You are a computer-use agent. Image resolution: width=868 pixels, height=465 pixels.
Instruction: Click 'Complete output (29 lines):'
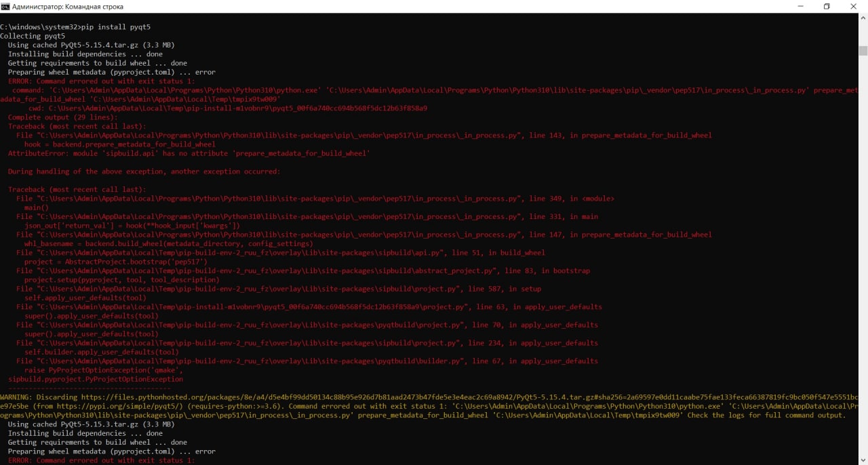pos(63,117)
